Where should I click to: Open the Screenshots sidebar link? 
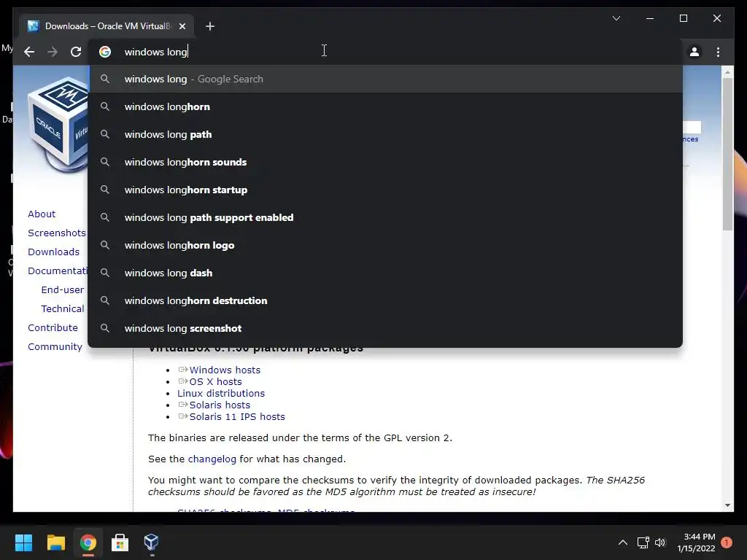coord(57,233)
